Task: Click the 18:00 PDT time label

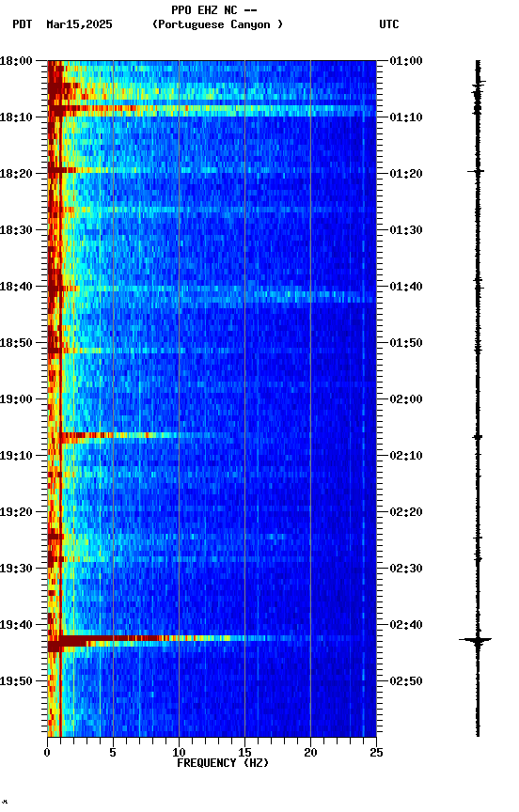Action: [16, 61]
